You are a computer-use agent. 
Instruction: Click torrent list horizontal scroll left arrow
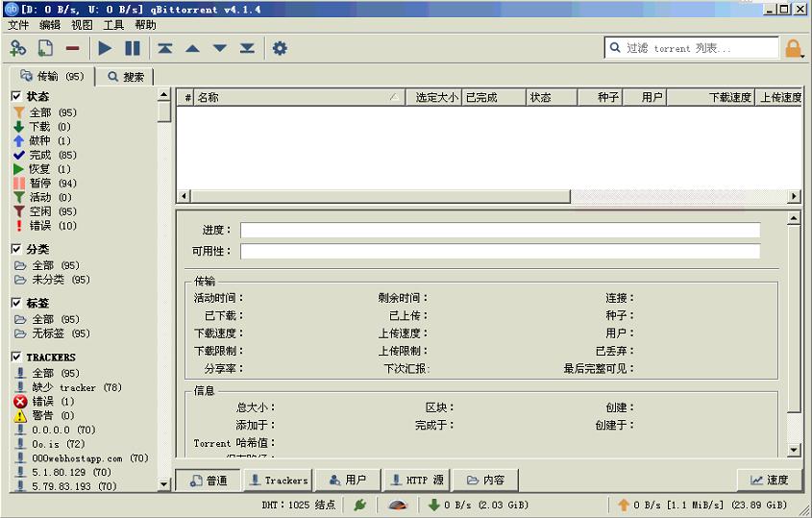184,196
